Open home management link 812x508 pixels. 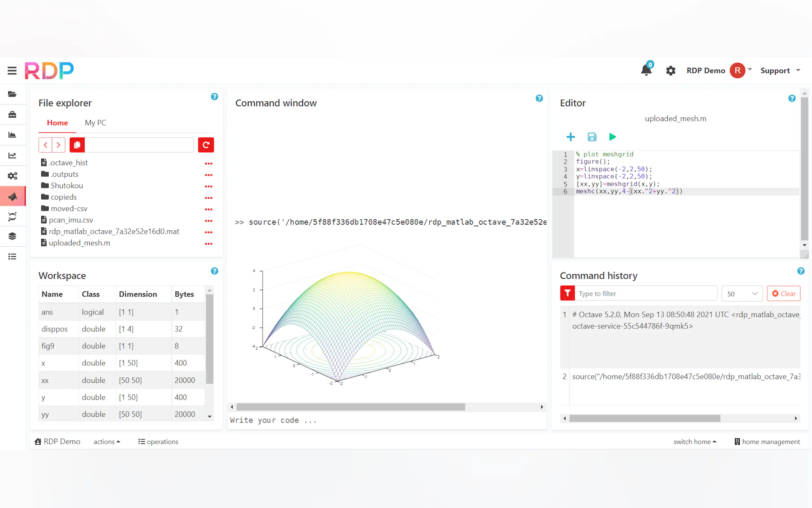point(767,441)
